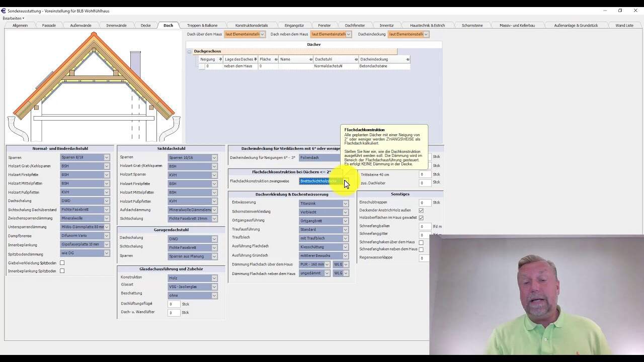Open the Zwischensparrendämmung Mineralwolle dropdown

(85, 218)
